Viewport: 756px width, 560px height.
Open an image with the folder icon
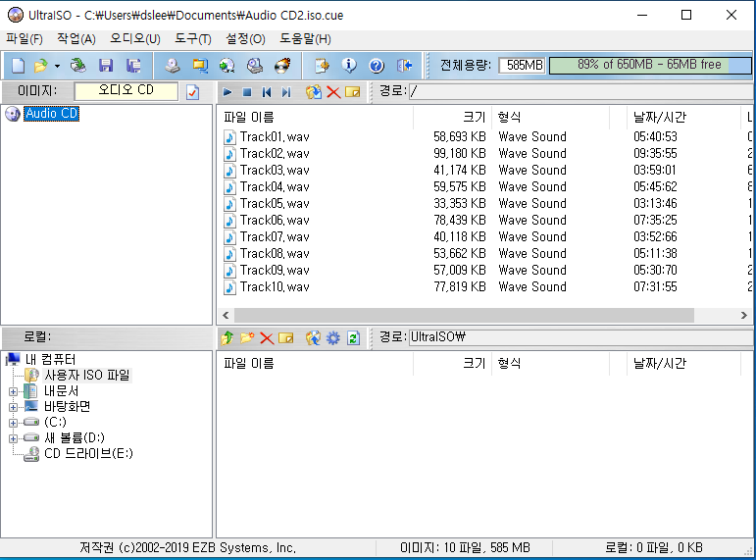[x=41, y=66]
